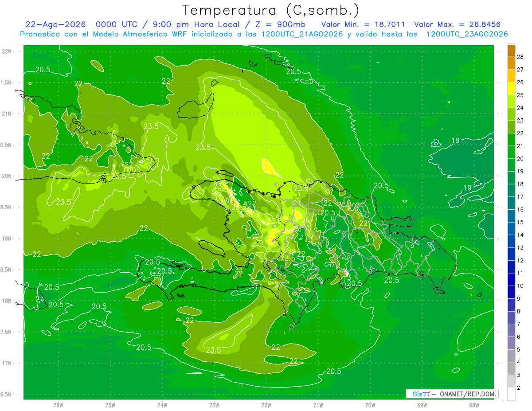Click the teal legend swatch between 16 and 17
532x411 pixels.
pos(511,203)
